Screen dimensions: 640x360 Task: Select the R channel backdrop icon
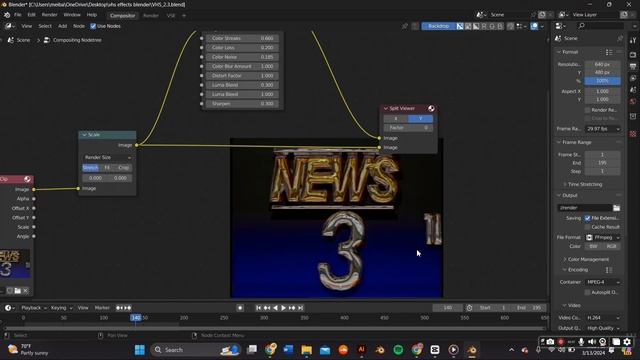click(x=484, y=26)
